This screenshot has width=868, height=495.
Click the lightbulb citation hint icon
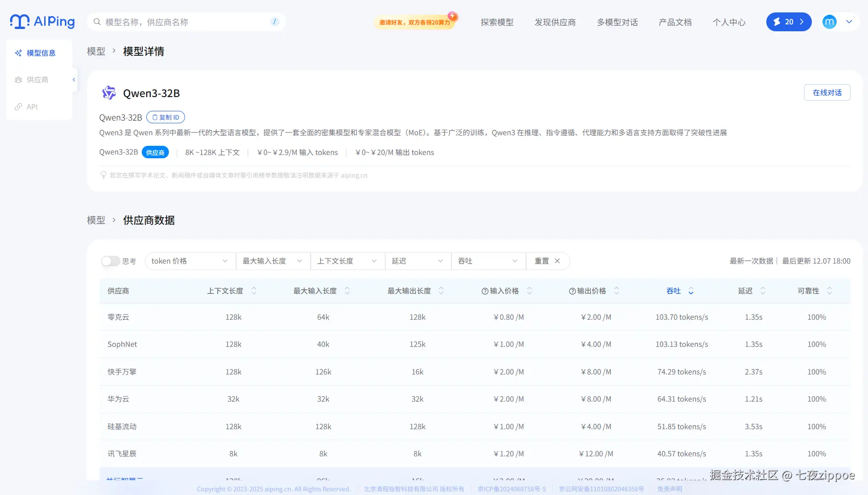point(104,175)
